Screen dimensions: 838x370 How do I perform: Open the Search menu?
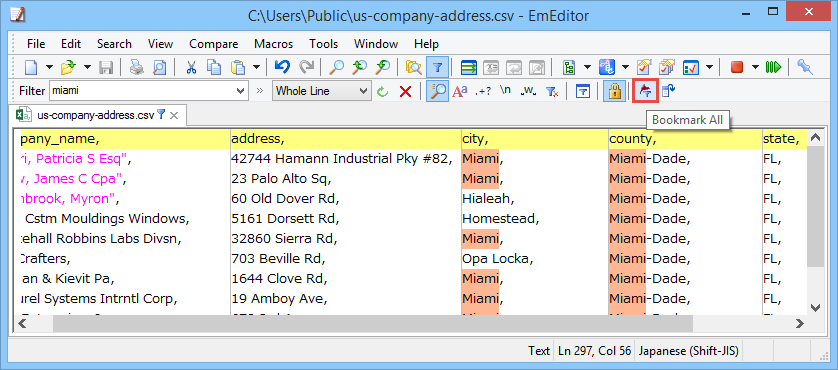(114, 44)
